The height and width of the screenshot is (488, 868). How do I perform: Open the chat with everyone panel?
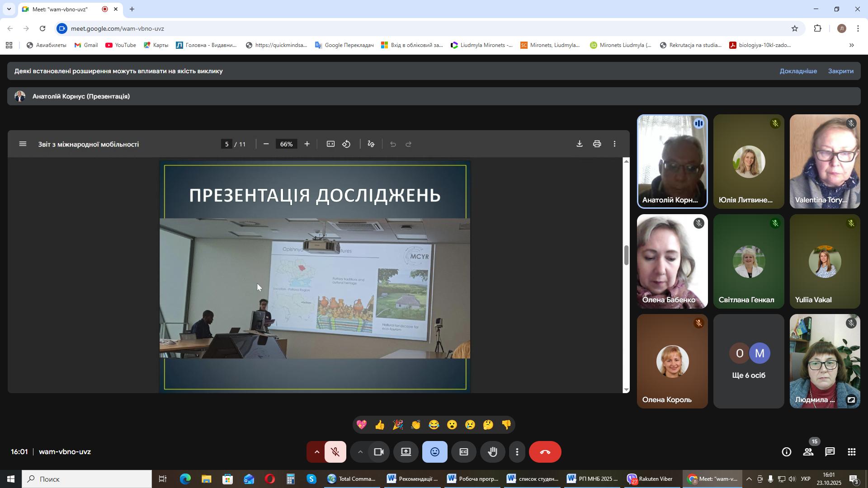tap(830, 452)
